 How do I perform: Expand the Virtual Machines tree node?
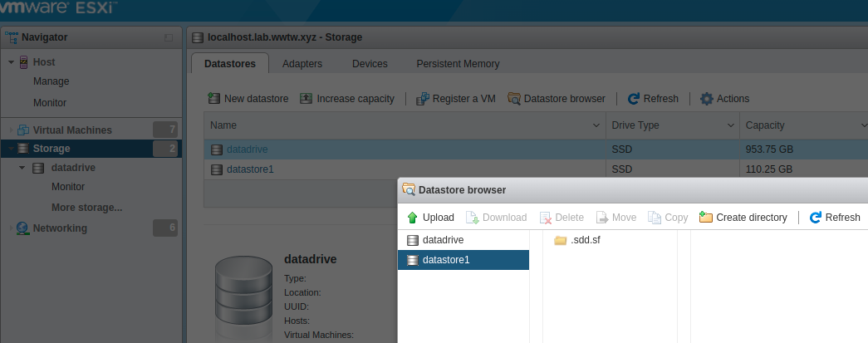[x=11, y=130]
